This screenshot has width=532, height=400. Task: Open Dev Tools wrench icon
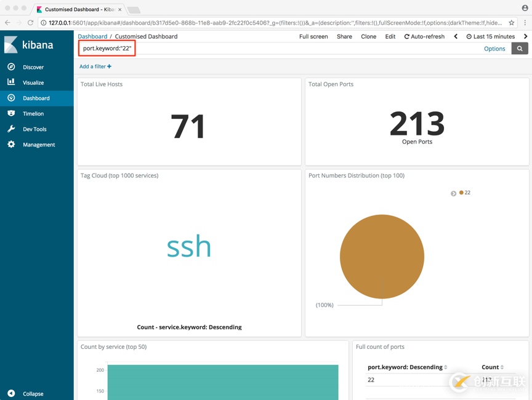pyautogui.click(x=11, y=129)
